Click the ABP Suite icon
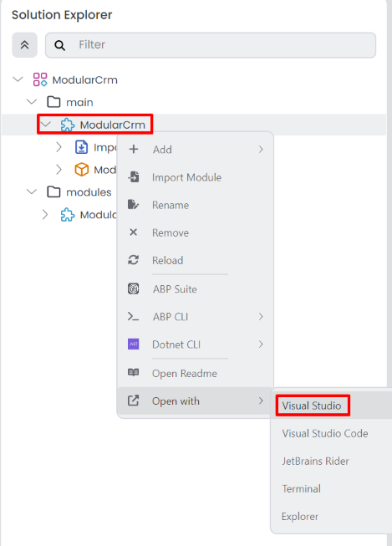Image resolution: width=392 pixels, height=546 pixels. pos(134,288)
